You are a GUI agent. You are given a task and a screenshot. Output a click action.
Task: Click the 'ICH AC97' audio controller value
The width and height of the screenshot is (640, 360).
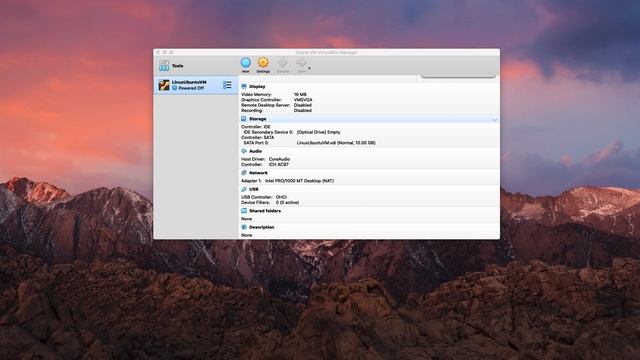279,164
